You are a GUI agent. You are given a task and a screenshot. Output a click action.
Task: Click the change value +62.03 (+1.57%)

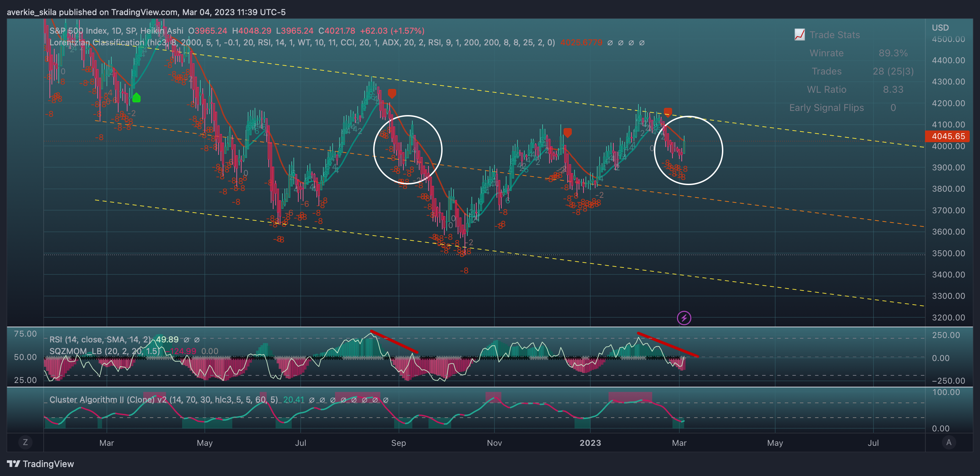(392, 31)
